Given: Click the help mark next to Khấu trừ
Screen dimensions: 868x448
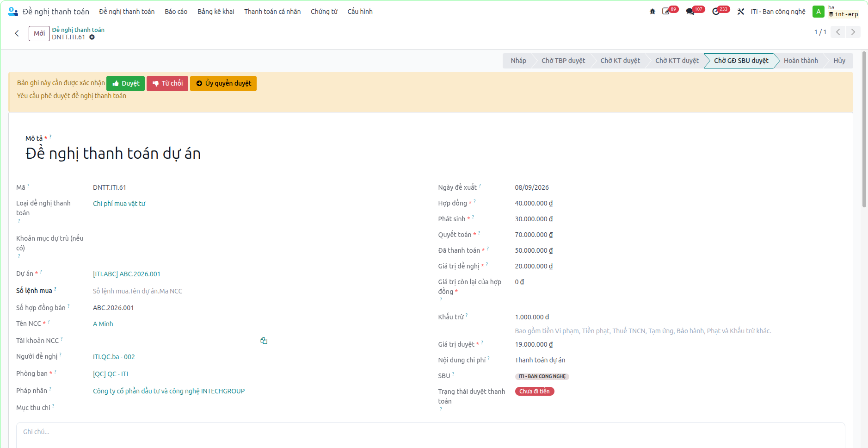Looking at the screenshot, I should click(467, 315).
